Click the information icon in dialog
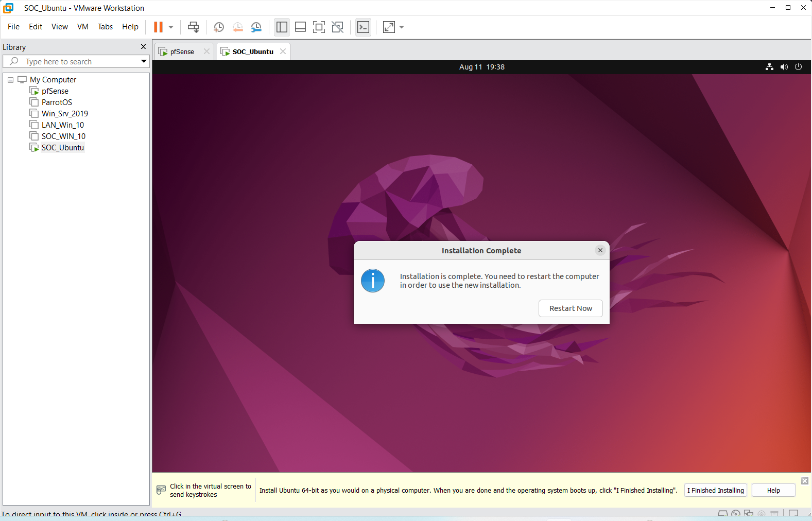This screenshot has width=812, height=521. click(x=373, y=281)
